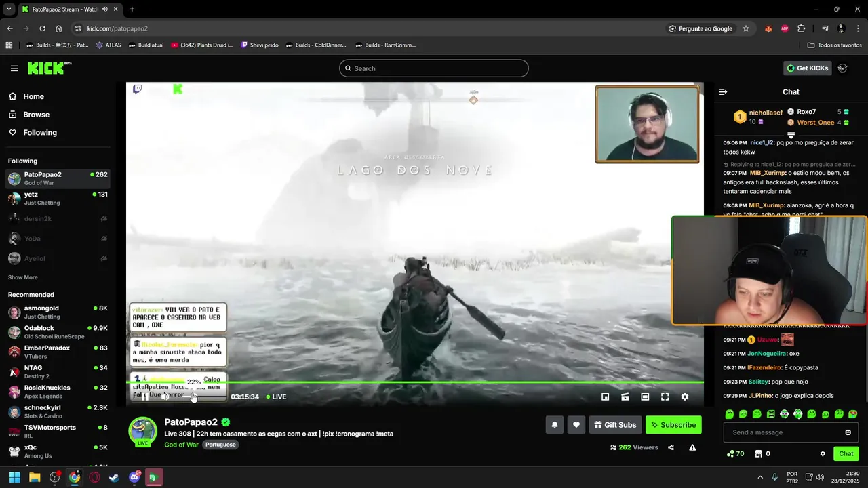Open Windows Start menu

[x=14, y=477]
